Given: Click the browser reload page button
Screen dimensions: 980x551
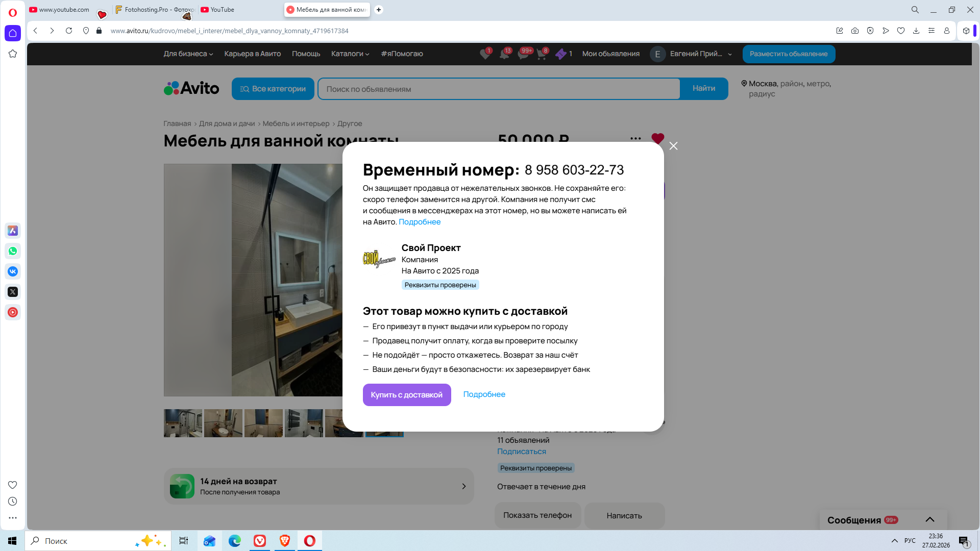Looking at the screenshot, I should pyautogui.click(x=69, y=31).
